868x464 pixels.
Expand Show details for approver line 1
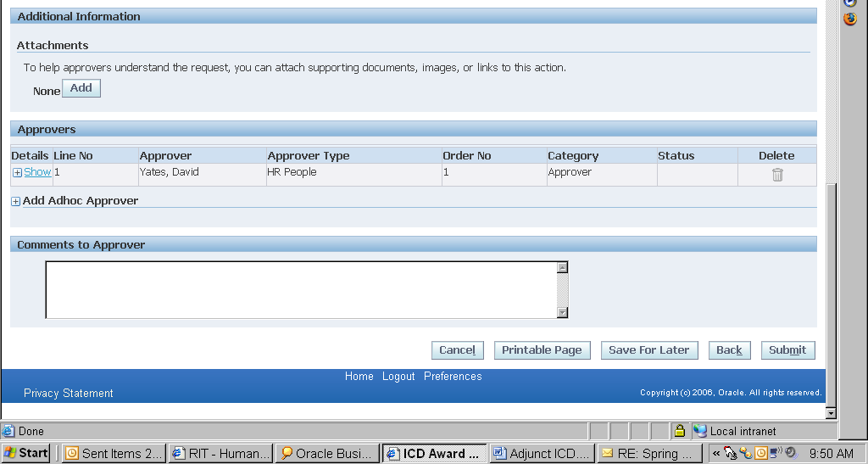36,172
